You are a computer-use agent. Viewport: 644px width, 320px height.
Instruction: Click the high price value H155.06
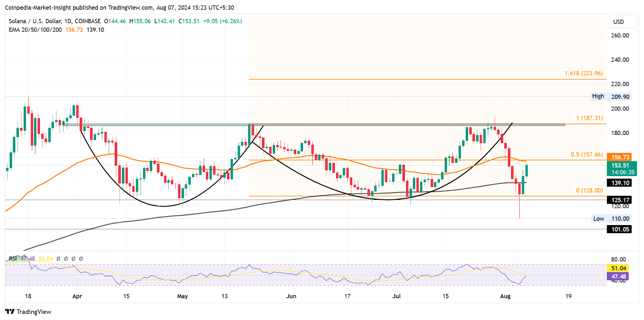click(x=140, y=21)
